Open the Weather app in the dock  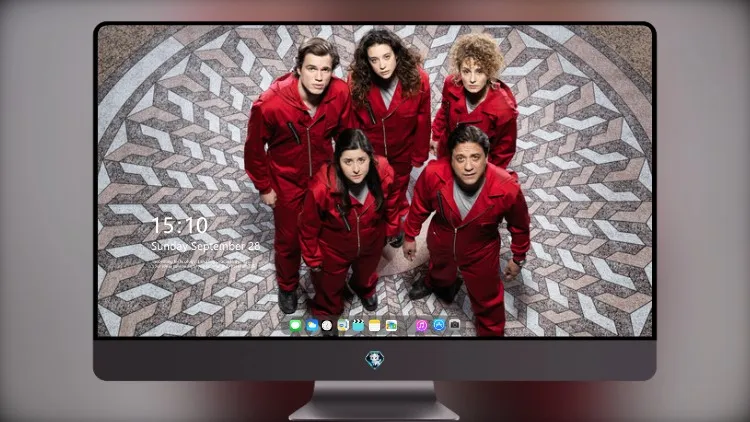click(311, 325)
